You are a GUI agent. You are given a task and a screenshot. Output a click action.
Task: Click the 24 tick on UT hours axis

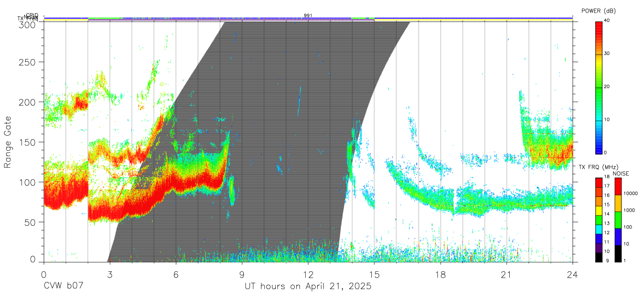[x=573, y=274]
